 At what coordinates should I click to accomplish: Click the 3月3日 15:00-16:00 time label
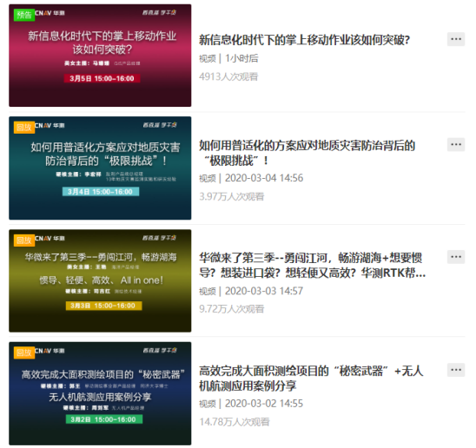104,306
